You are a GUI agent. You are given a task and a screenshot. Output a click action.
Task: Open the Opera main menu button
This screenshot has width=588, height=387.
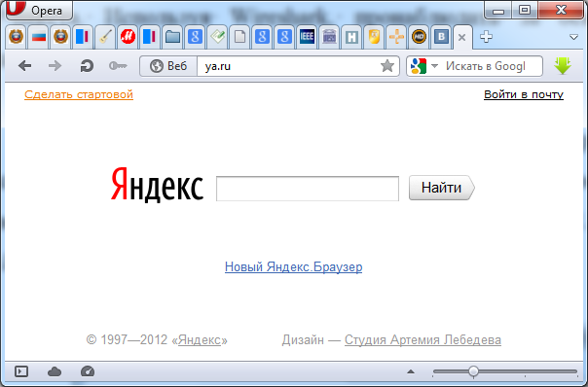[39, 10]
